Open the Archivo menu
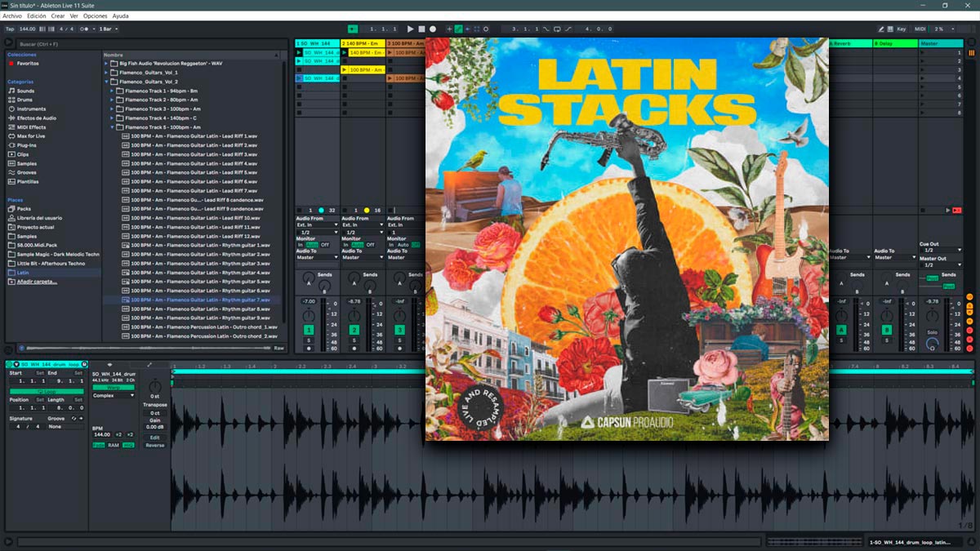 [x=12, y=16]
